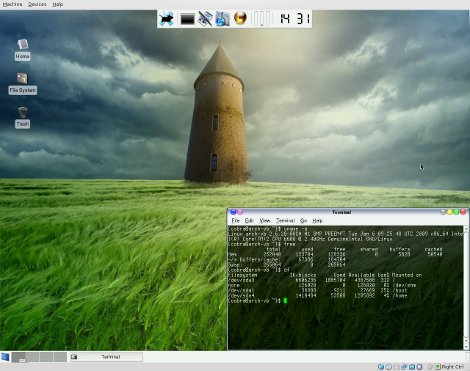Open the Home desktop icon
This screenshot has width=470, height=371.
tap(22, 50)
